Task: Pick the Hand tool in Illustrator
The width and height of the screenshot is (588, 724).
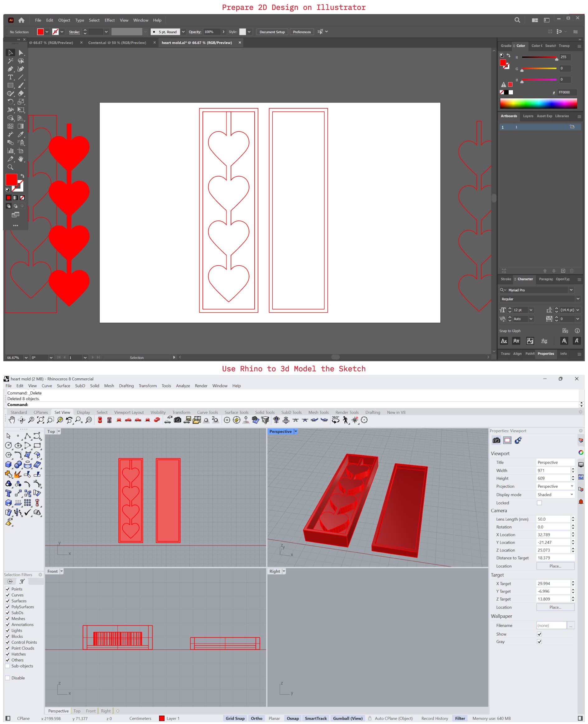Action: [21, 159]
